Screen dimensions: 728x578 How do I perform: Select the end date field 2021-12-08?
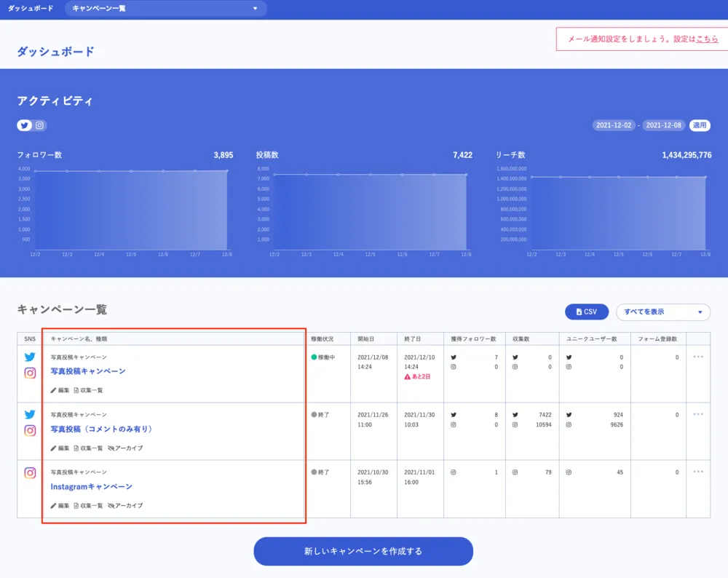[663, 125]
